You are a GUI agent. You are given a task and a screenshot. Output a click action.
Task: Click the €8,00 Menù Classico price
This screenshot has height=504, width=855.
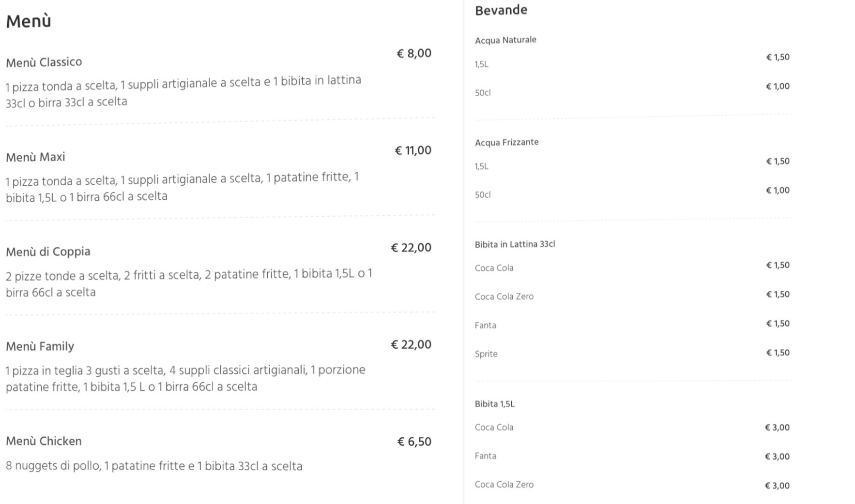414,53
